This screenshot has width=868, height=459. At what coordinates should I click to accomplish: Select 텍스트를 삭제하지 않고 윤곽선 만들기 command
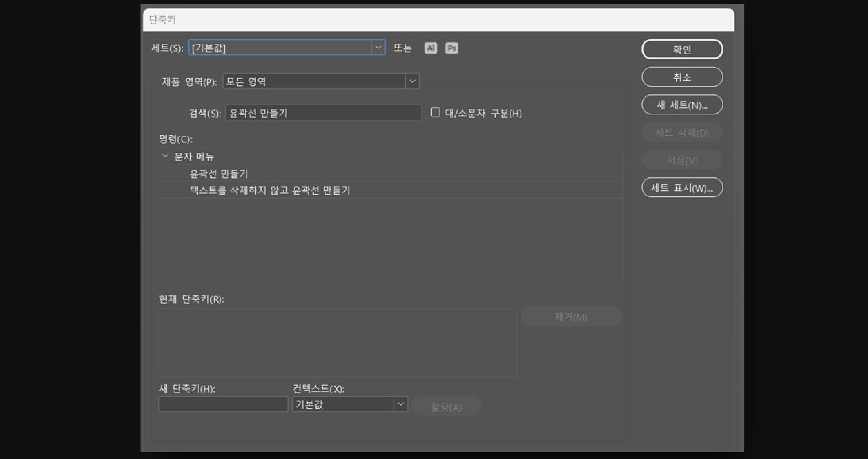pos(391,190)
